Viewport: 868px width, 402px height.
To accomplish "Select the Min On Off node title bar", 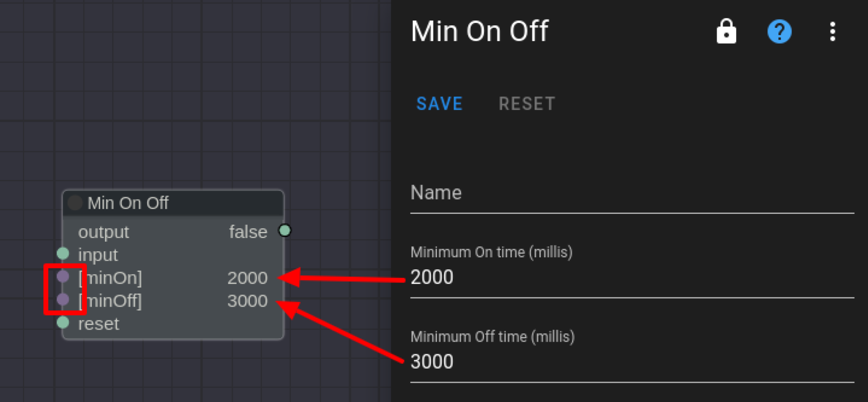I will point(173,203).
